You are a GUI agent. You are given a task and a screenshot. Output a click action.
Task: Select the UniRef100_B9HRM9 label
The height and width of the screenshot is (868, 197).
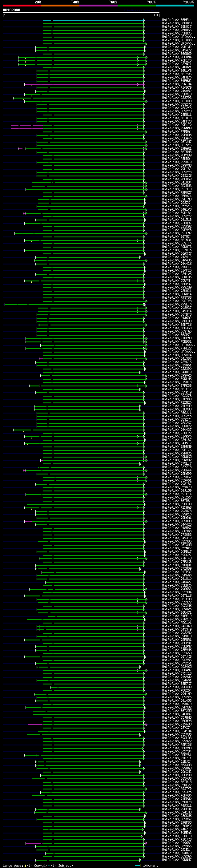176,447
